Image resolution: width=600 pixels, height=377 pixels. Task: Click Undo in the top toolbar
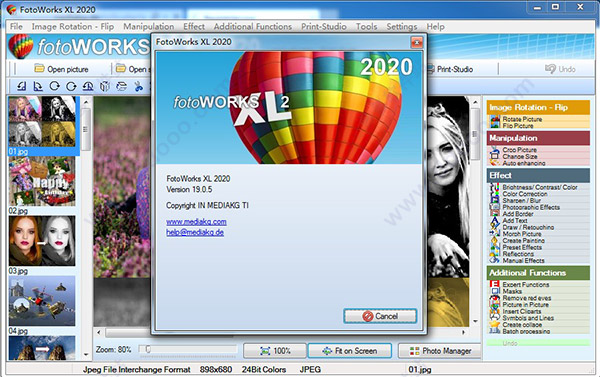pyautogui.click(x=560, y=69)
